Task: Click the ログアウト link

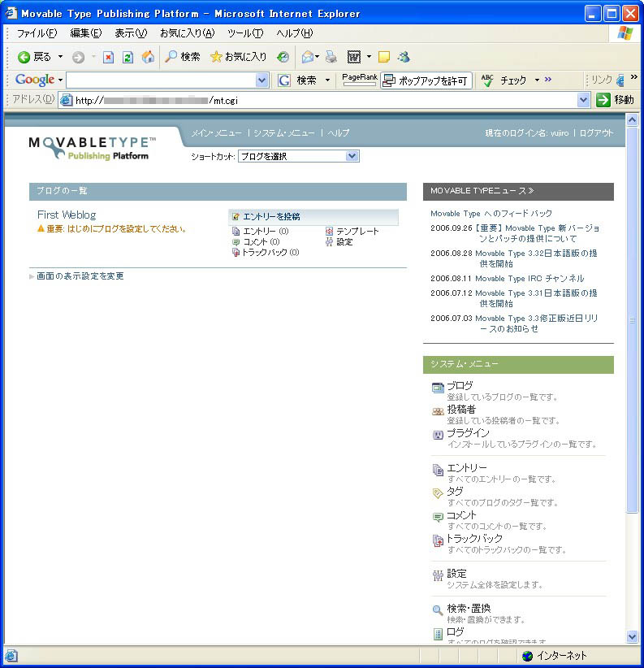Action: point(596,133)
